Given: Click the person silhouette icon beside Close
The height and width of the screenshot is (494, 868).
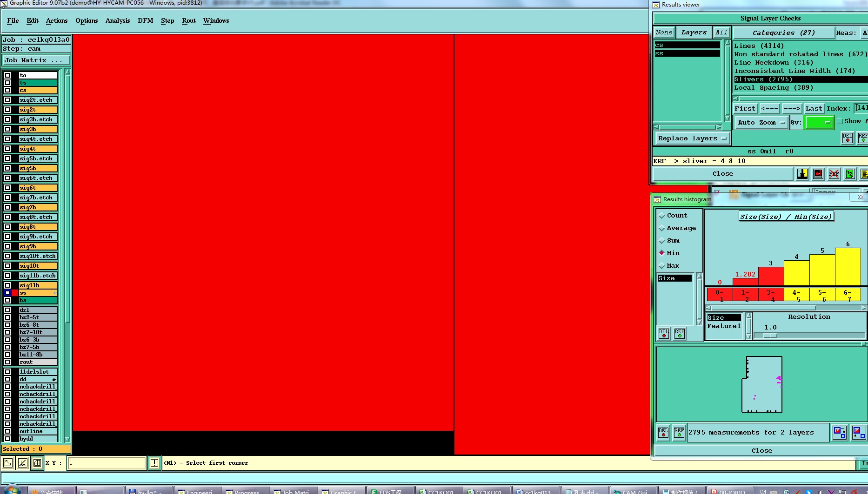Looking at the screenshot, I should click(802, 174).
